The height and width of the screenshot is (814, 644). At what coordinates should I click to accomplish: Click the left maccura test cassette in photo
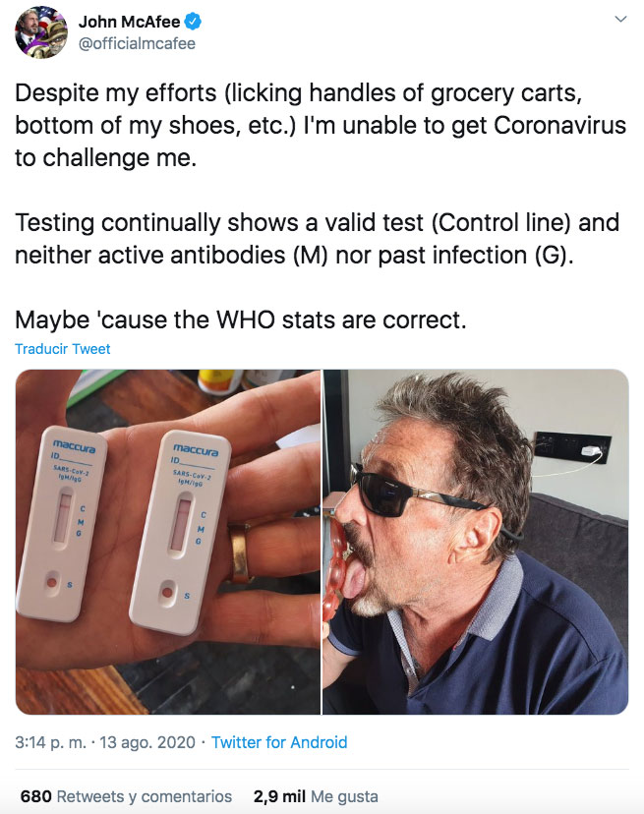tap(62, 522)
